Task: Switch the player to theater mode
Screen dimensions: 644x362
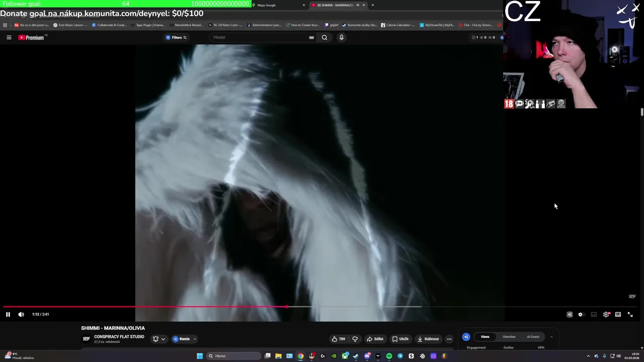Action: (618, 314)
